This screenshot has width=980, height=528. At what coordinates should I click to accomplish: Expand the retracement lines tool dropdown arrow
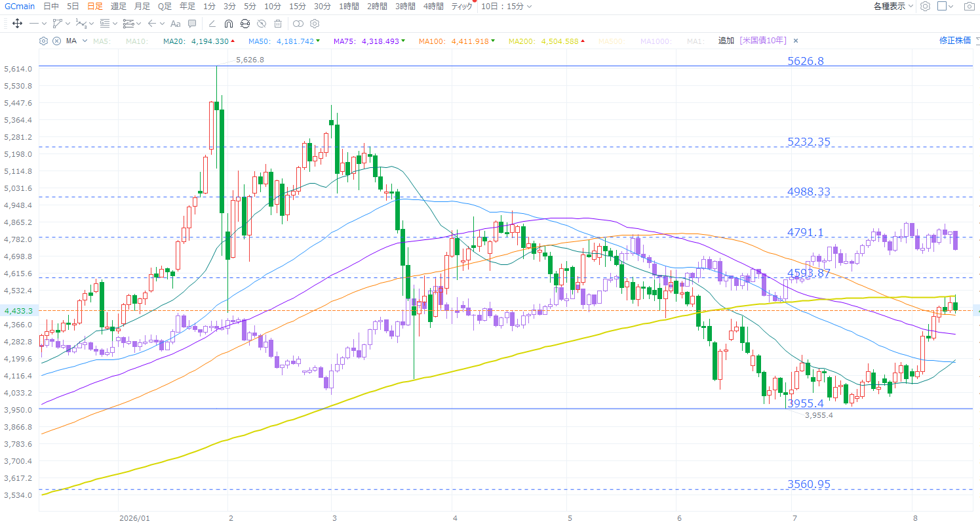point(115,24)
